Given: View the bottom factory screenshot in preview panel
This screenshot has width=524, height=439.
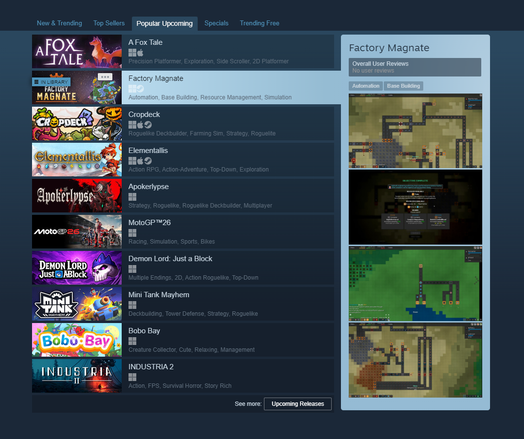Looking at the screenshot, I should [415, 360].
